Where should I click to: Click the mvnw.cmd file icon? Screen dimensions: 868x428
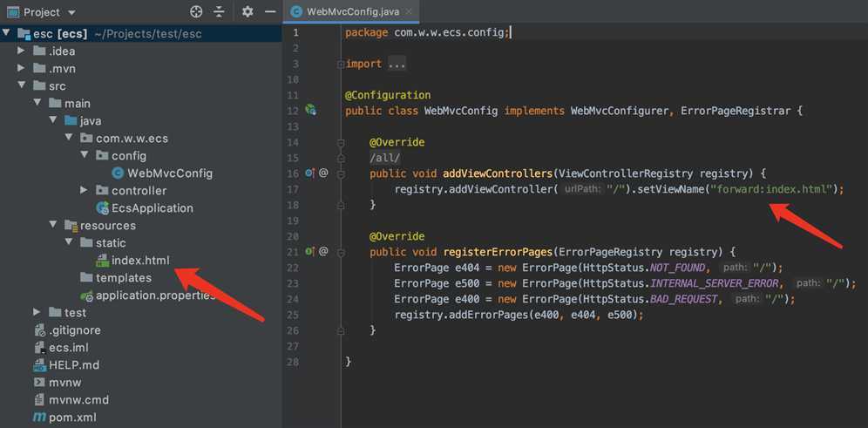click(x=39, y=400)
